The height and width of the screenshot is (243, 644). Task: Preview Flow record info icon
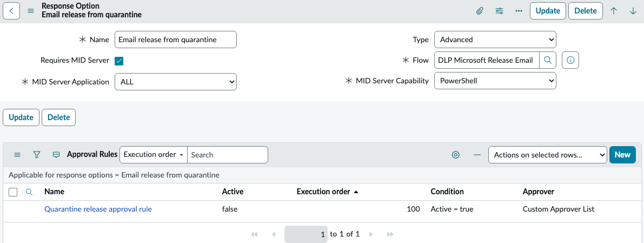pos(570,60)
